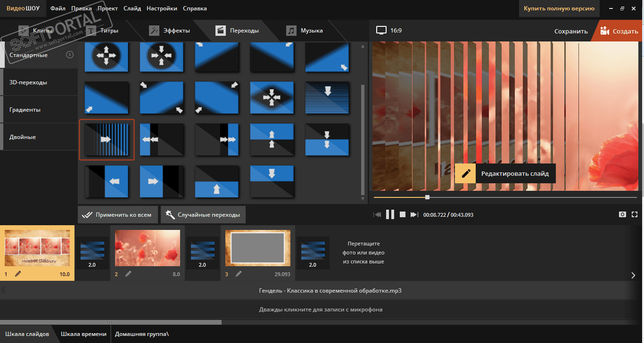
Task: Take a snapshot with the camera icon
Action: tap(622, 214)
